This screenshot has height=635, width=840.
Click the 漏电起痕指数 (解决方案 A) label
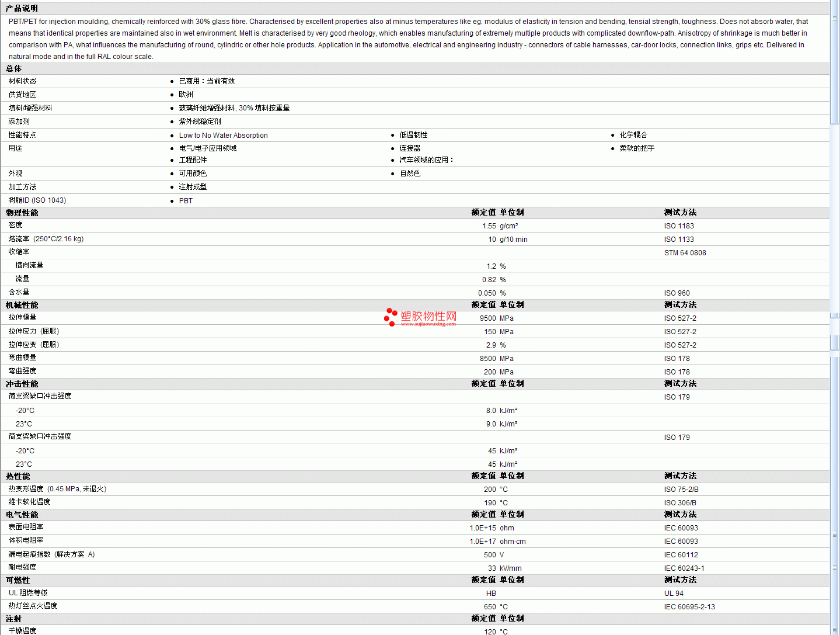(x=51, y=554)
